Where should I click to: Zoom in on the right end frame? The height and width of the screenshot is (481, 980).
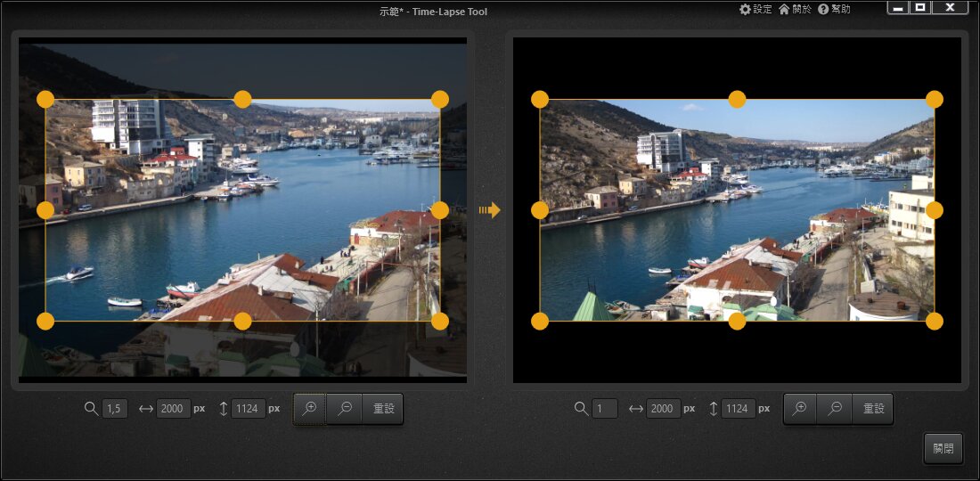(x=800, y=409)
